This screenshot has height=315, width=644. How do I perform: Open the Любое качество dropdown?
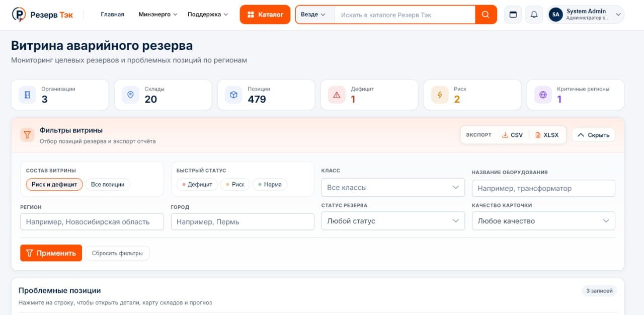pos(543,221)
